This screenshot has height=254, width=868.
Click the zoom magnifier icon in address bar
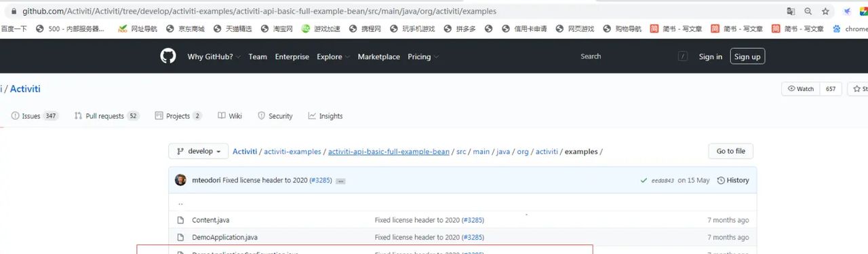(808, 12)
